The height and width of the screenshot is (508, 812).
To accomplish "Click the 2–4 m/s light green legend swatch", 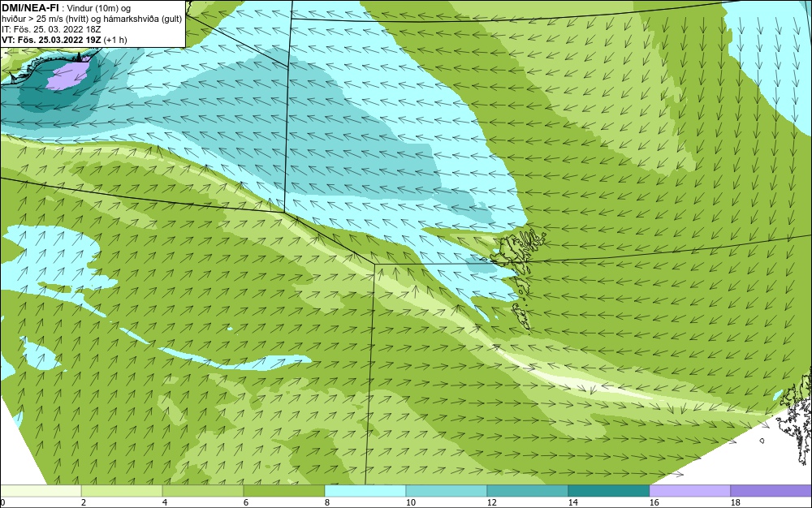I will point(122,491).
